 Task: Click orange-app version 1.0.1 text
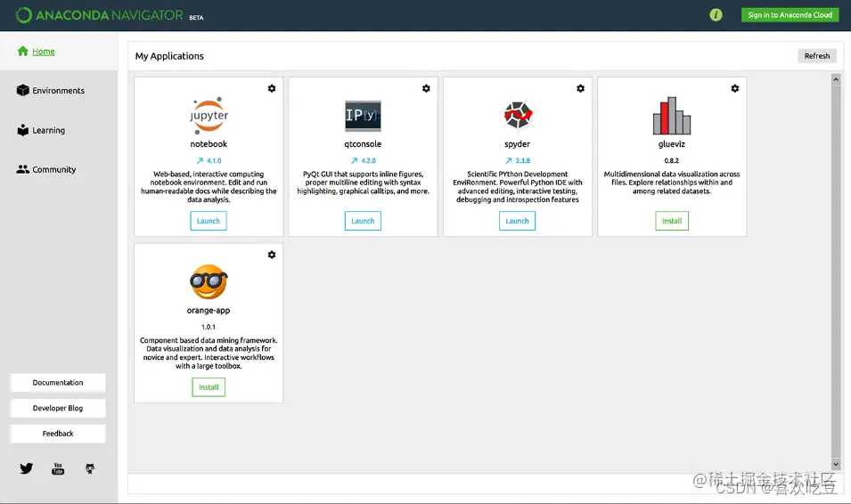209,327
